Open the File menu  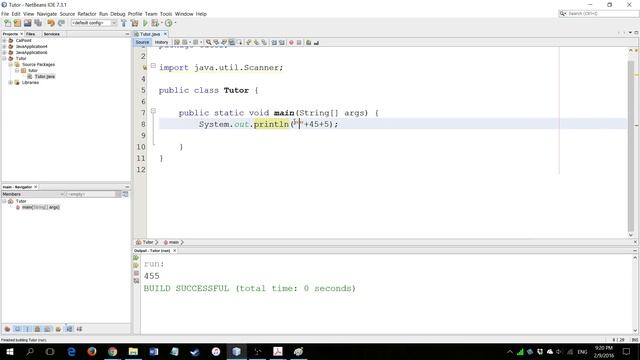pyautogui.click(x=5, y=14)
